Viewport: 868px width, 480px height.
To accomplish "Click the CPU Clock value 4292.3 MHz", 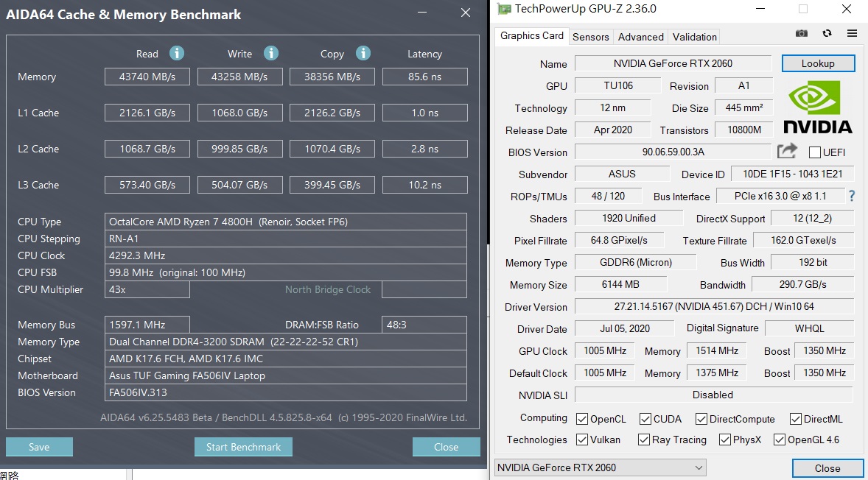I will (286, 255).
